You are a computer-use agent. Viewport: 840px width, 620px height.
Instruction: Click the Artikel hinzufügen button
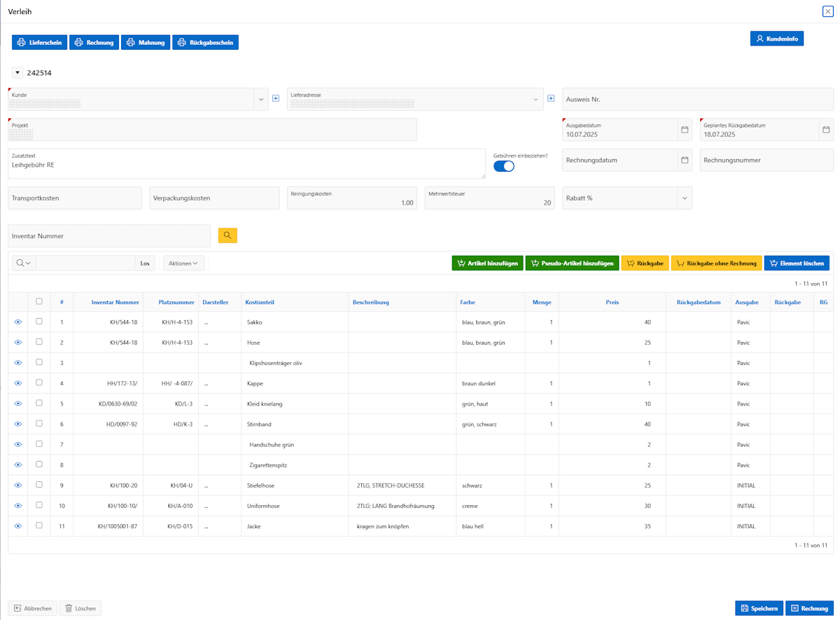(x=487, y=263)
